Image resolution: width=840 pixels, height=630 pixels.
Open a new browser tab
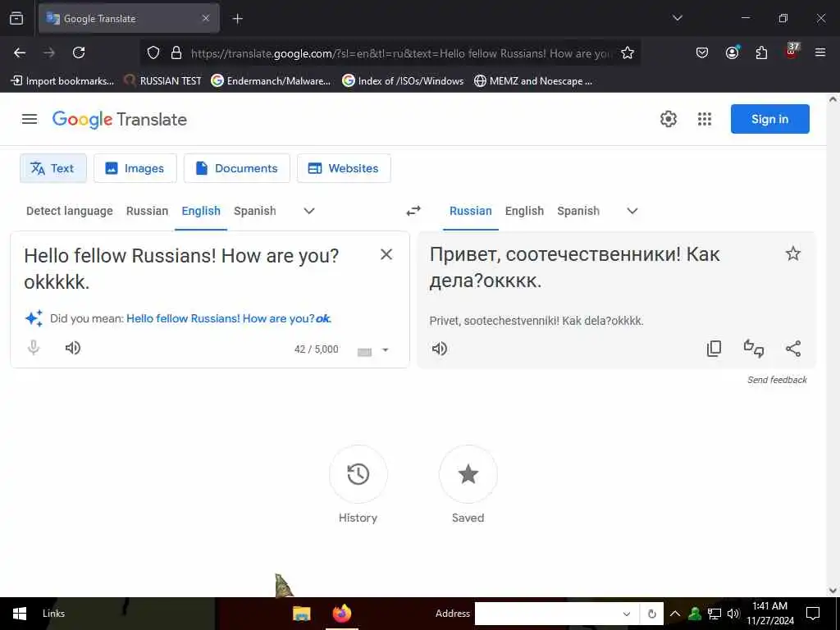pos(237,19)
